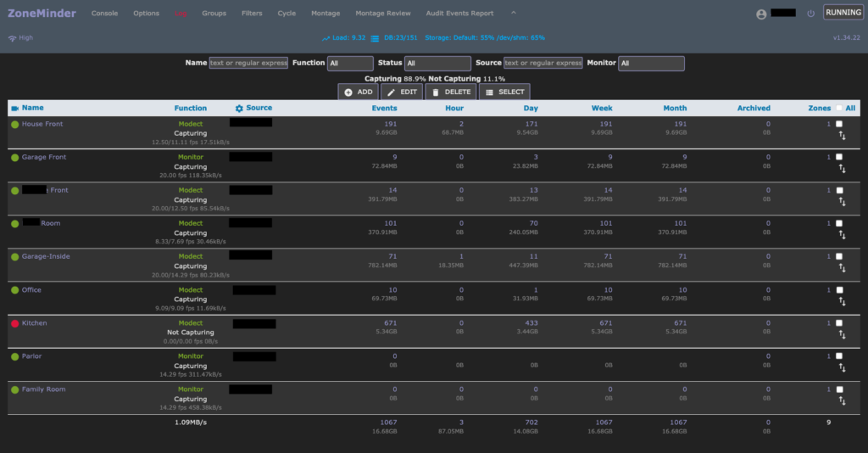Click the green status dot for House Front
868x453 pixels.
tap(14, 125)
